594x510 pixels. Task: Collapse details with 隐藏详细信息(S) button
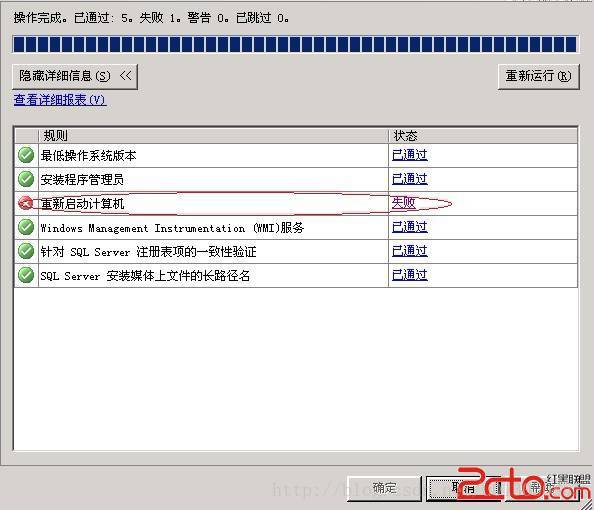tap(75, 77)
